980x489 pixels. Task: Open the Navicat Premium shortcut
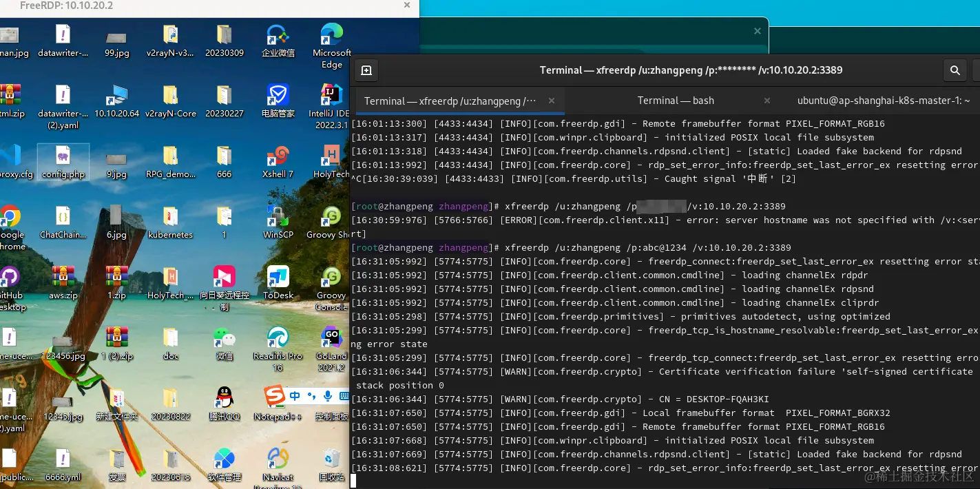coord(278,467)
